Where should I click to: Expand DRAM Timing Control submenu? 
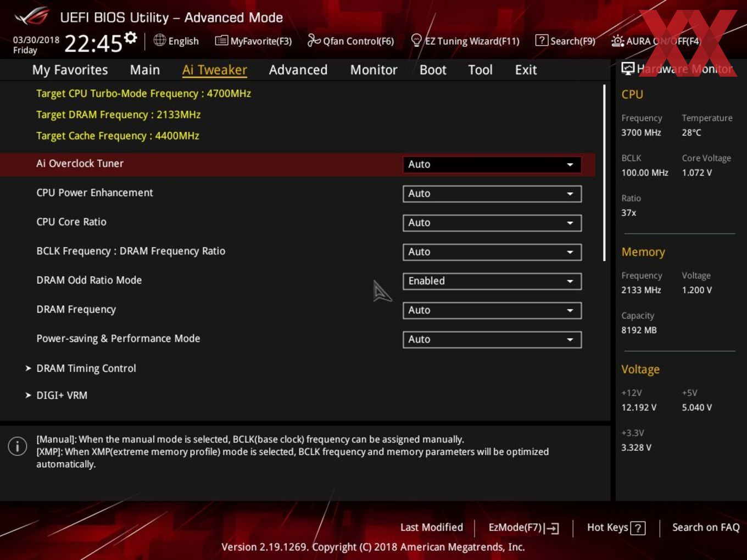[x=86, y=368]
